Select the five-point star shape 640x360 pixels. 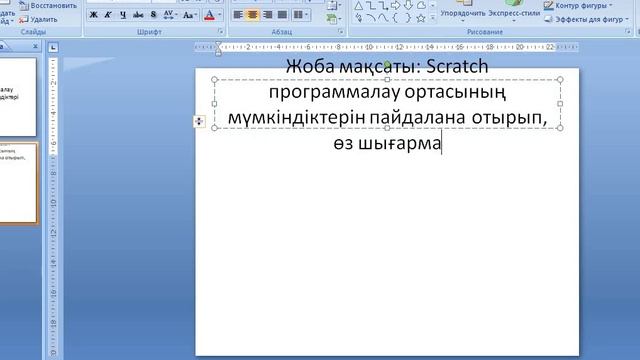[x=421, y=18]
